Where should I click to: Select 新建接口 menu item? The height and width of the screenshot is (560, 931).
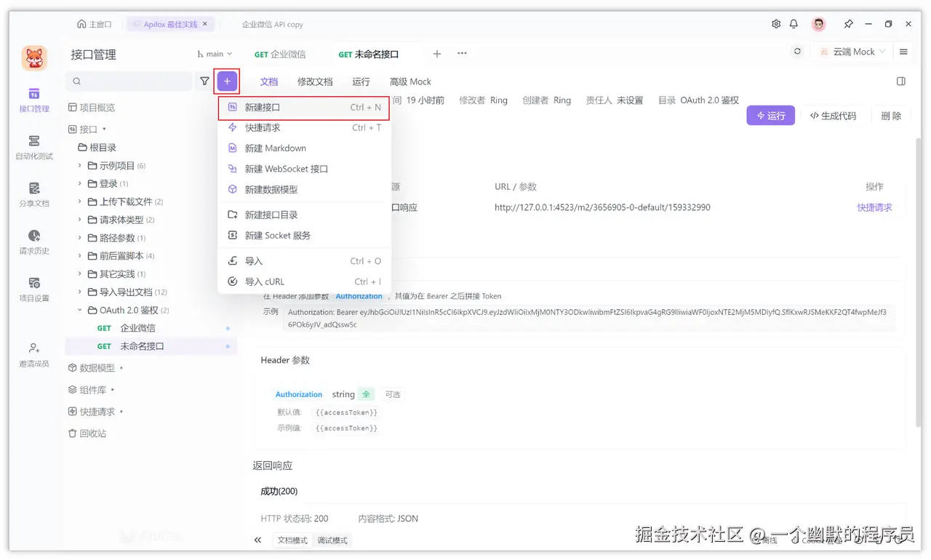[304, 108]
